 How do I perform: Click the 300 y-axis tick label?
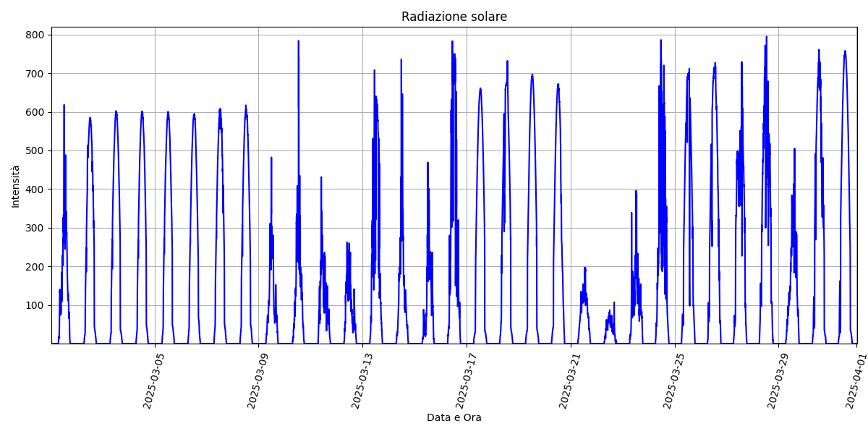click(35, 228)
